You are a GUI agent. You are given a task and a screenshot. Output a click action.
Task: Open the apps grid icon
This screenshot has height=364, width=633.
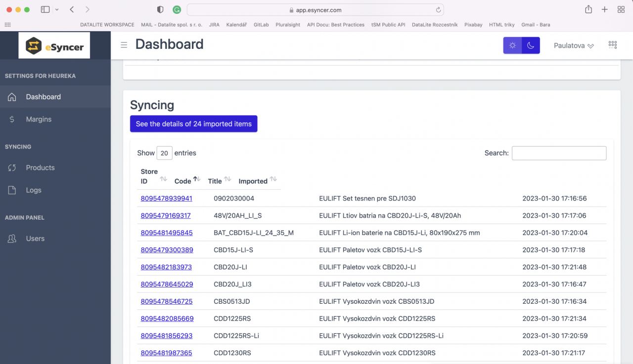pyautogui.click(x=613, y=44)
